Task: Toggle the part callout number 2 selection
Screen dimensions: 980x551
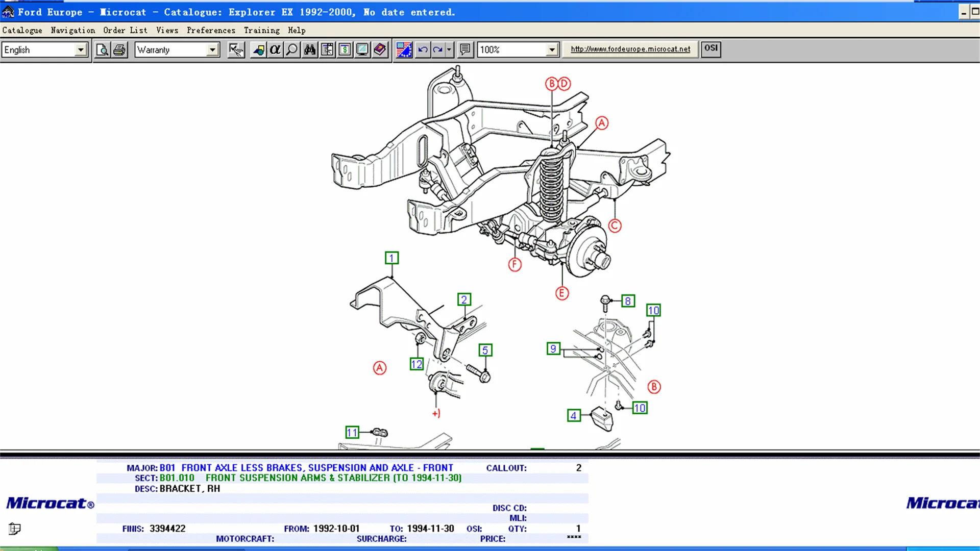Action: pyautogui.click(x=464, y=299)
